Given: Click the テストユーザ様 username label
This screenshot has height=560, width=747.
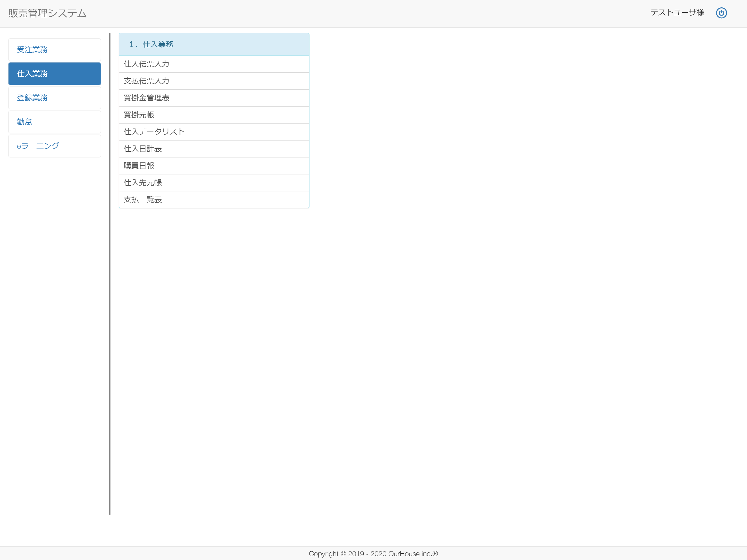Looking at the screenshot, I should coord(677,13).
